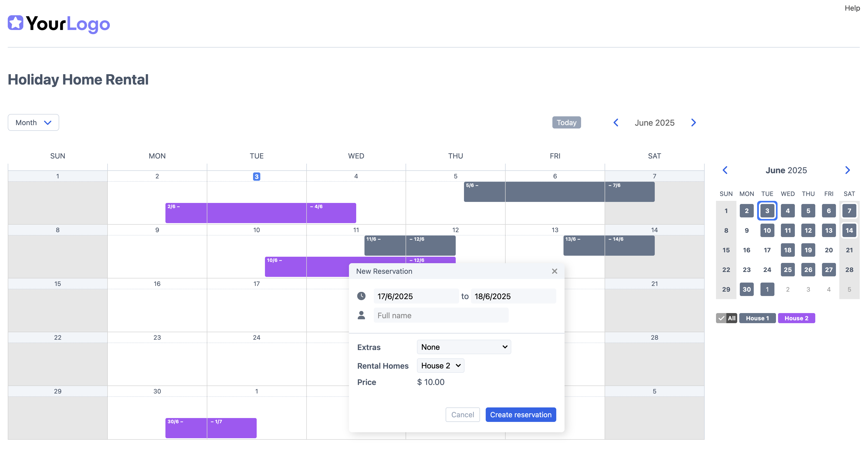Disable the House 2 filter

point(796,318)
